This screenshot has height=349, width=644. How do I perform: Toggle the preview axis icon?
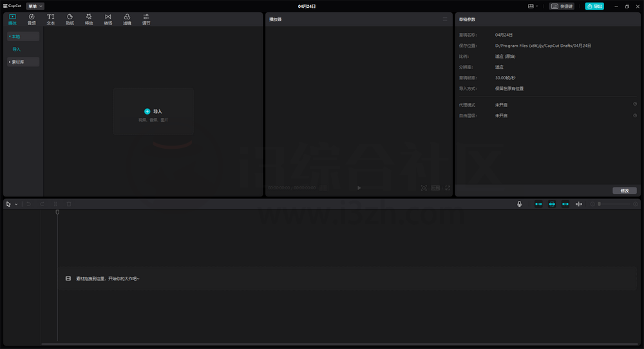[579, 204]
